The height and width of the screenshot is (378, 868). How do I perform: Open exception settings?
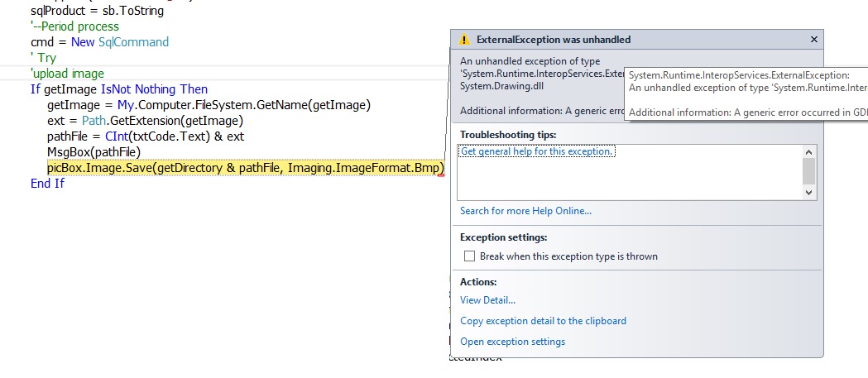[512, 342]
